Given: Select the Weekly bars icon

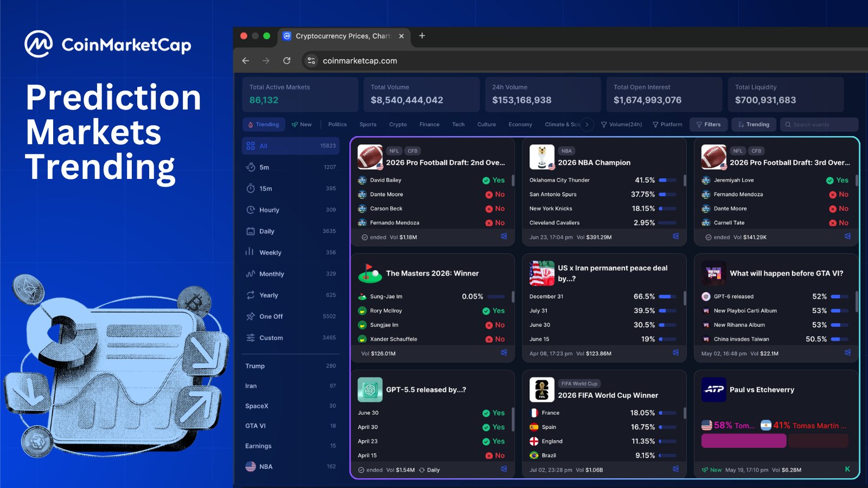Looking at the screenshot, I should (250, 252).
